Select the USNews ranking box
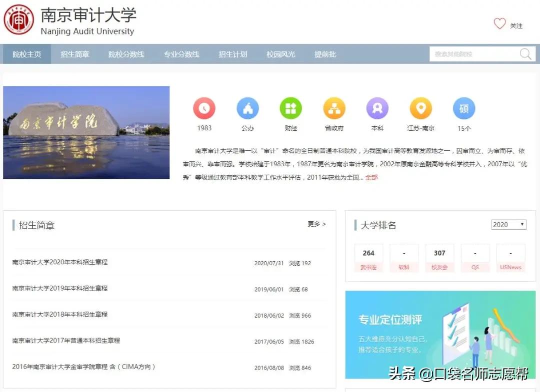 [510, 258]
